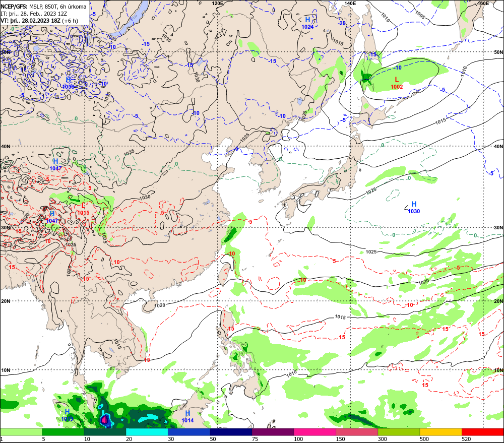Pick the purple 75 mm legend swatch
This screenshot has width=504, height=443.
[273, 432]
